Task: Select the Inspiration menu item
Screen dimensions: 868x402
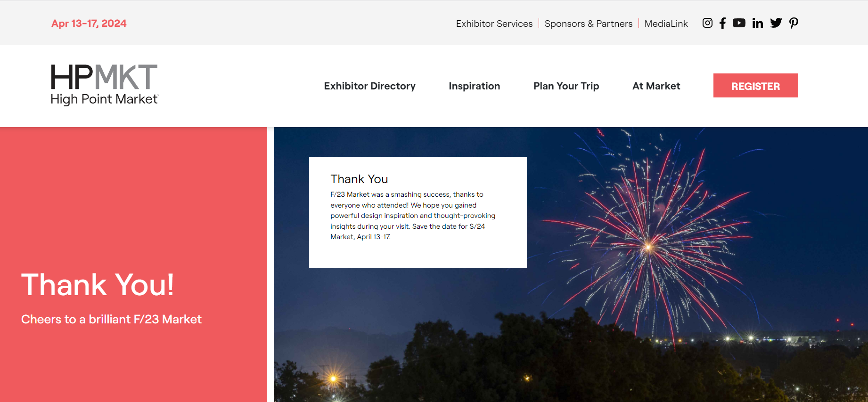Action: coord(474,86)
